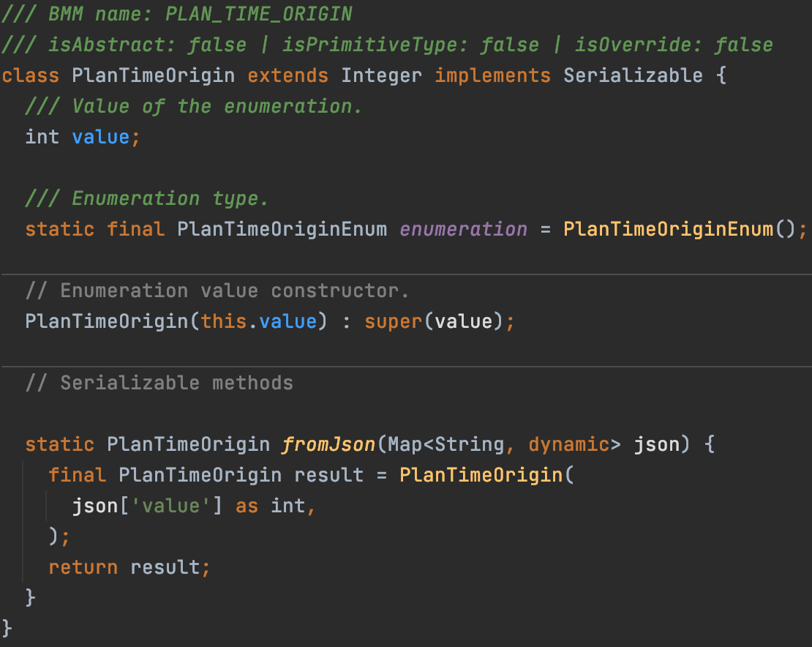Click the extends keyword
Image resolution: width=812 pixels, height=647 pixels.
(287, 75)
